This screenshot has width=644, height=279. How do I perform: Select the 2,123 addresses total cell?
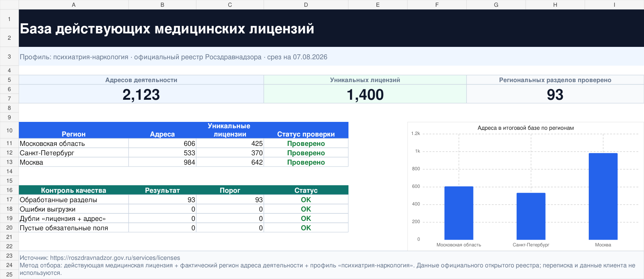[x=141, y=94]
